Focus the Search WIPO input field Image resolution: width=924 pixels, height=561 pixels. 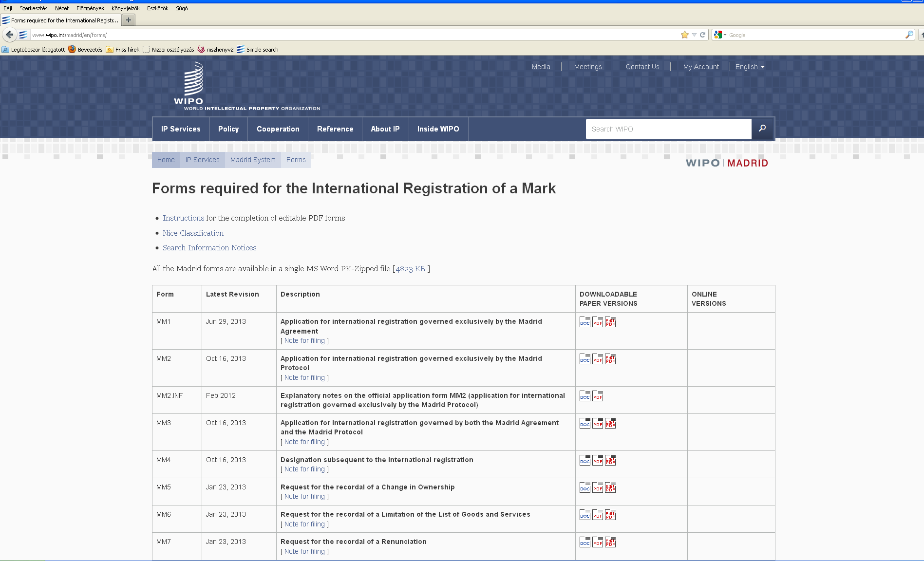click(669, 129)
